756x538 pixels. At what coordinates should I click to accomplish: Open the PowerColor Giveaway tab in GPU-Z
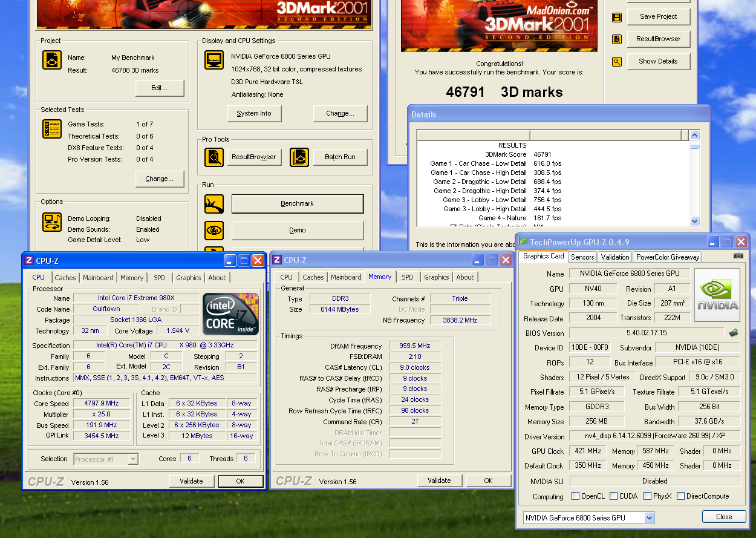tap(668, 257)
